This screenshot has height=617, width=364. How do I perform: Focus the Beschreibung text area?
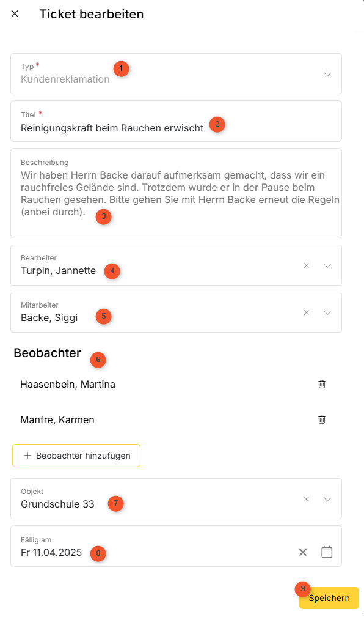[x=176, y=193]
